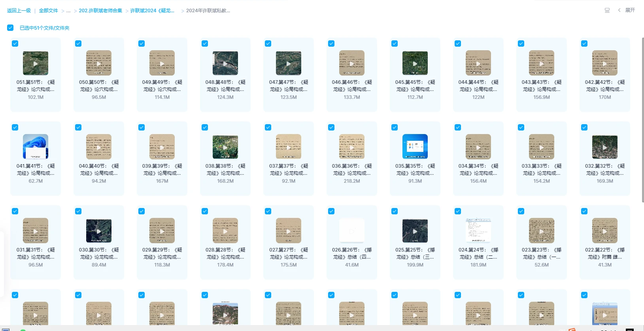Open video thumbnail for file 049.第49节
644x331 pixels.
162,63
